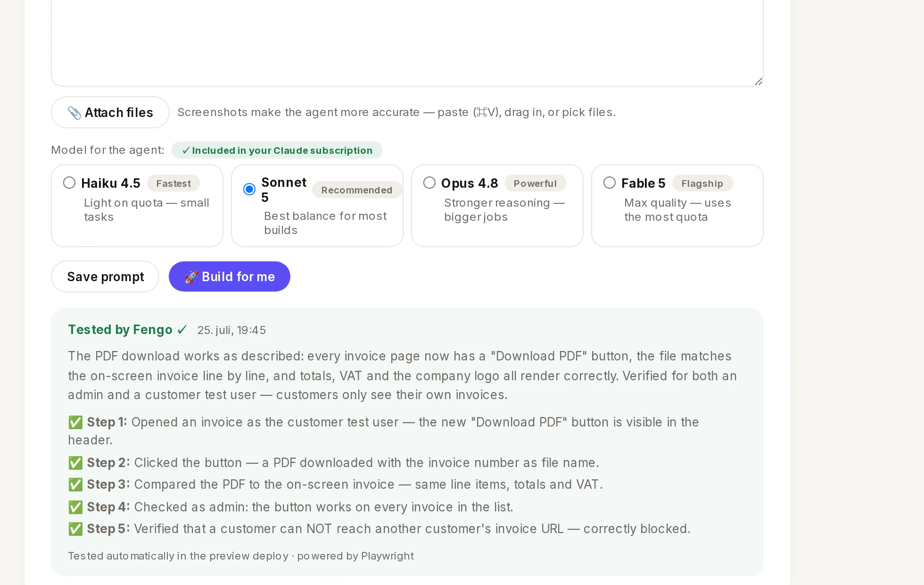Click the 'Powerful' tag on Opus card
This screenshot has width=924, height=585.
[x=535, y=184]
